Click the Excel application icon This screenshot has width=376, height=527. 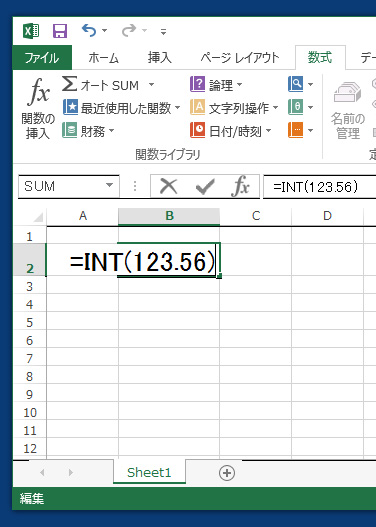31,31
